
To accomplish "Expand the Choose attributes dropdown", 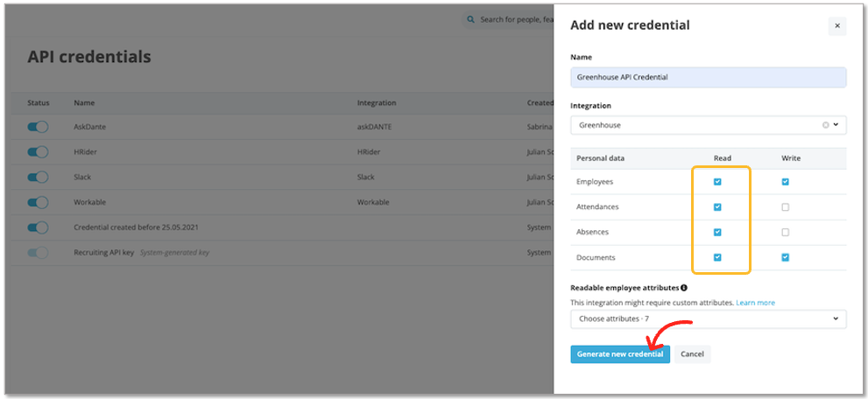I will point(708,318).
